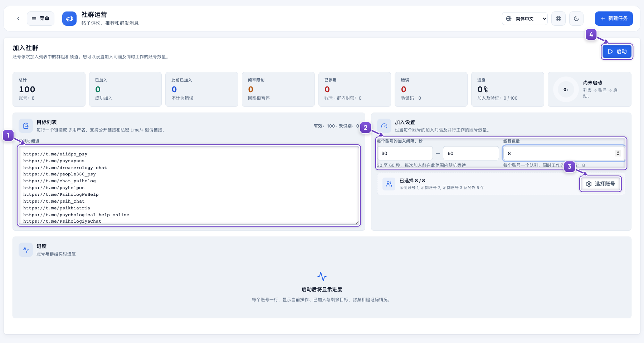Click the thread count stepper arrows
Image resolution: width=644 pixels, height=343 pixels.
[618, 153]
